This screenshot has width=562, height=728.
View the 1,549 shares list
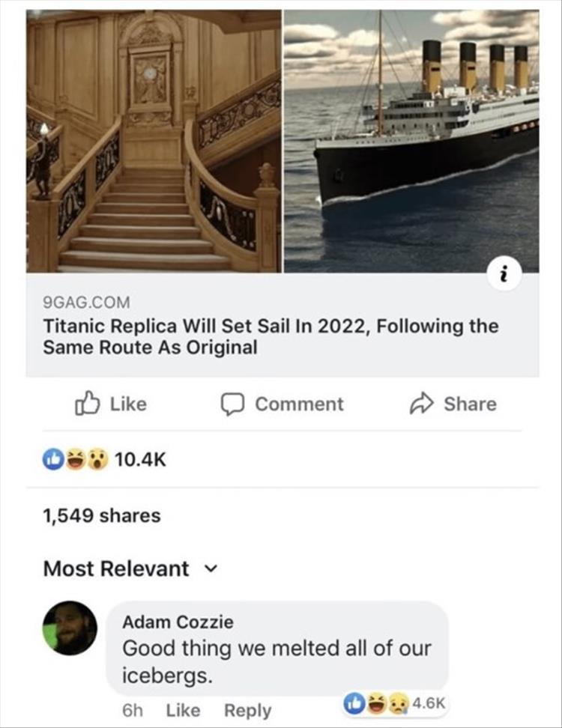[x=102, y=515]
